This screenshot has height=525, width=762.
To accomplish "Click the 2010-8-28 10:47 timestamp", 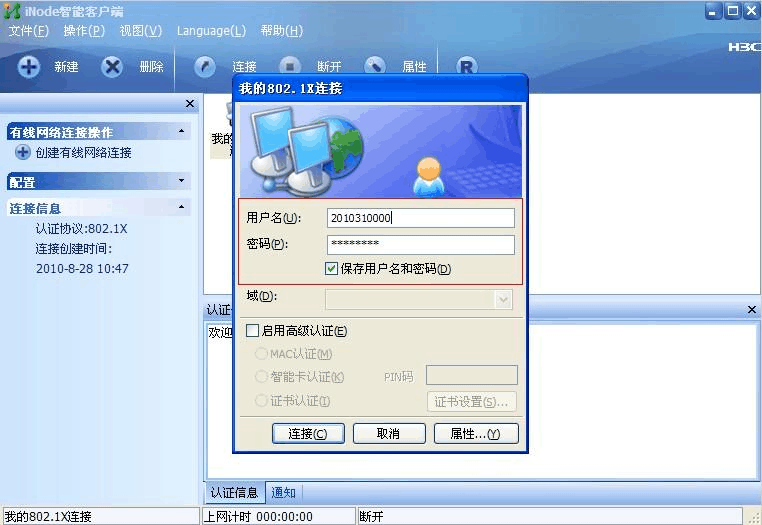I will (x=82, y=268).
